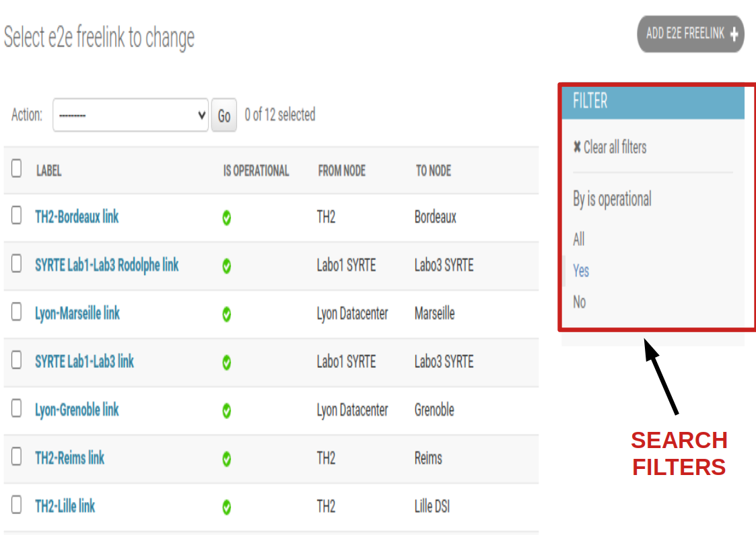Click the green operational icon for TH2-Lille link

point(227,507)
